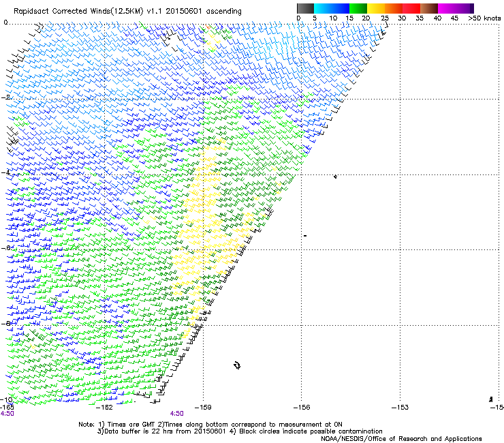
Task: Click the '-162' longitude axis label
Action: point(105,408)
